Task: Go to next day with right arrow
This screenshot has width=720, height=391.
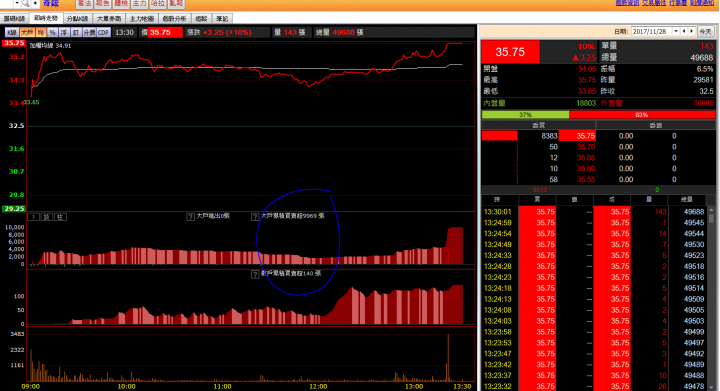Action: click(x=692, y=31)
